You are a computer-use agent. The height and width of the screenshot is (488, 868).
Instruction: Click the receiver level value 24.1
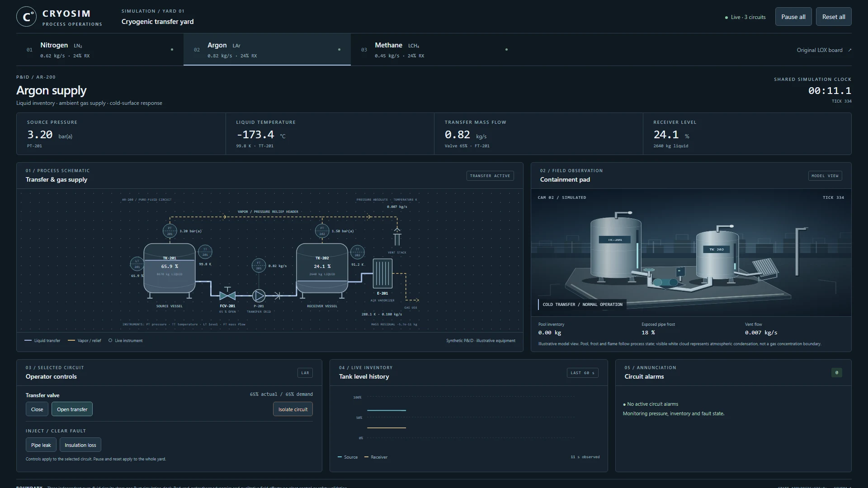[666, 135]
